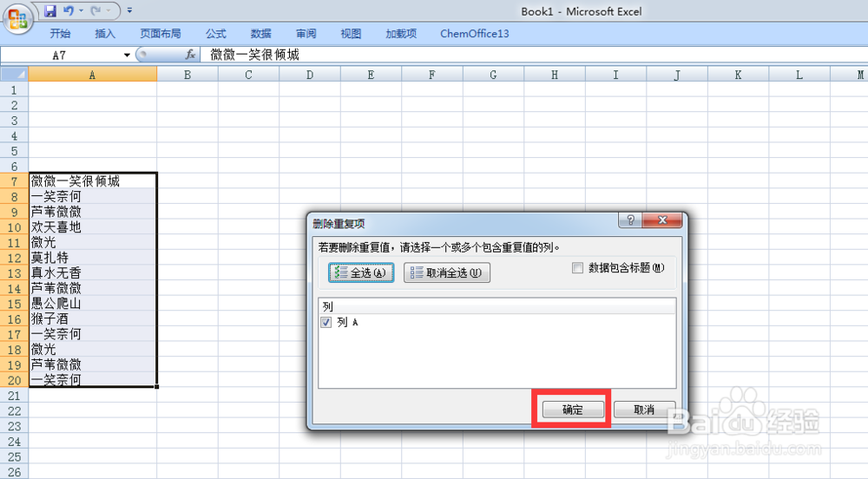Enable the 数据包含标题 checkbox

tap(577, 268)
